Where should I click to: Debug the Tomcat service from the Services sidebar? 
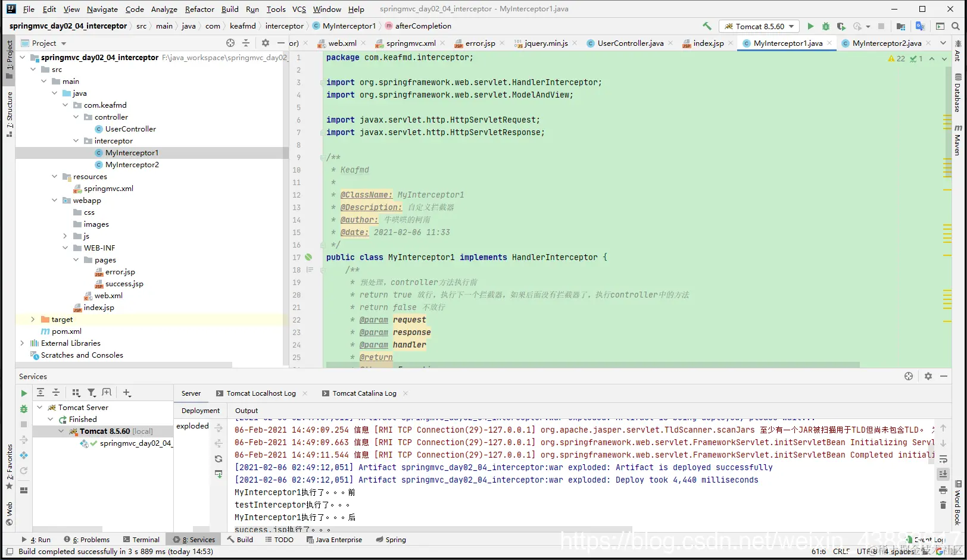coord(24,409)
